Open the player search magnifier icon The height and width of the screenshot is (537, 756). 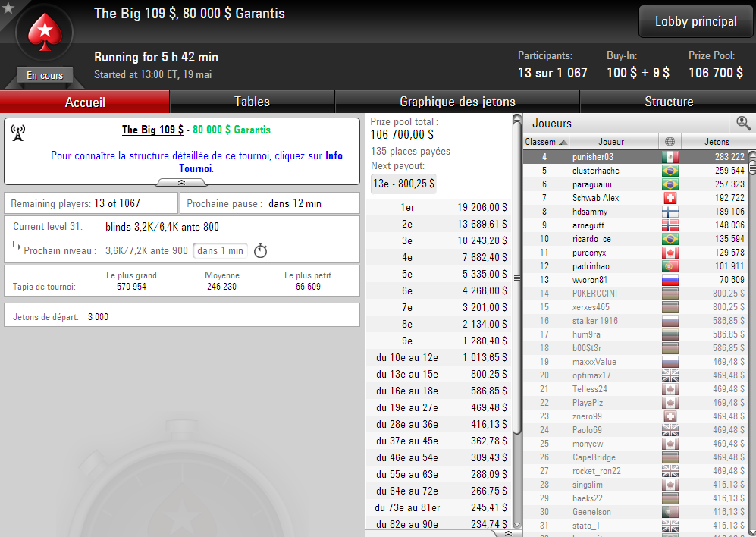743,124
